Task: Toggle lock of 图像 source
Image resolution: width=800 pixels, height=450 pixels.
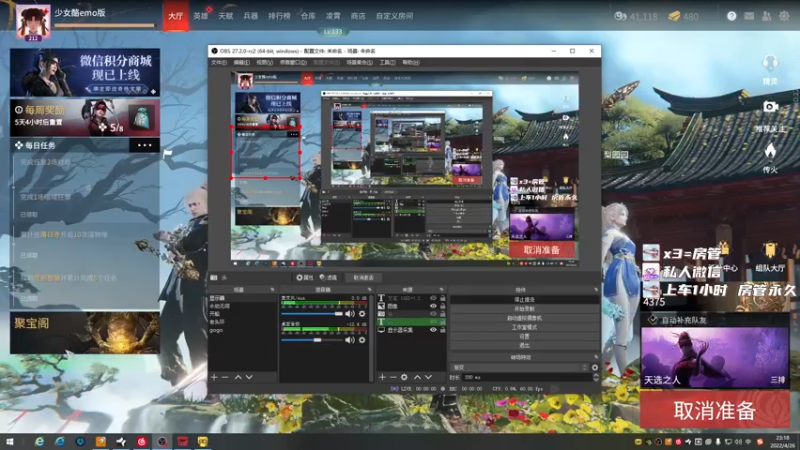Action: click(x=442, y=306)
